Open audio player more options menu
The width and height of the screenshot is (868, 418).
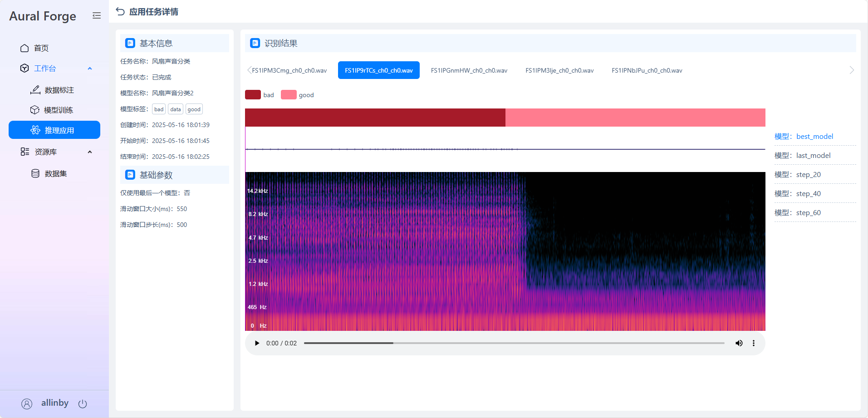(x=754, y=343)
